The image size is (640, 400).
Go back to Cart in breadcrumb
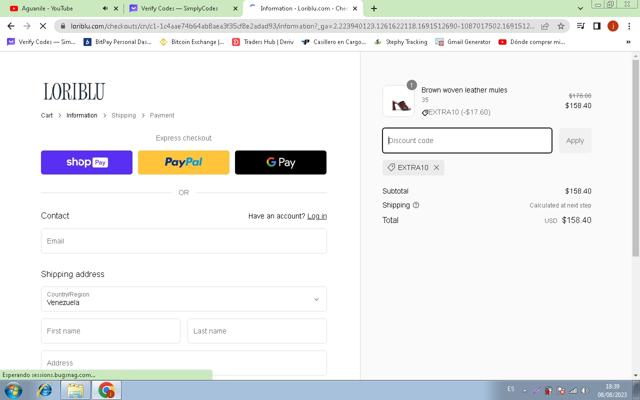[47, 116]
